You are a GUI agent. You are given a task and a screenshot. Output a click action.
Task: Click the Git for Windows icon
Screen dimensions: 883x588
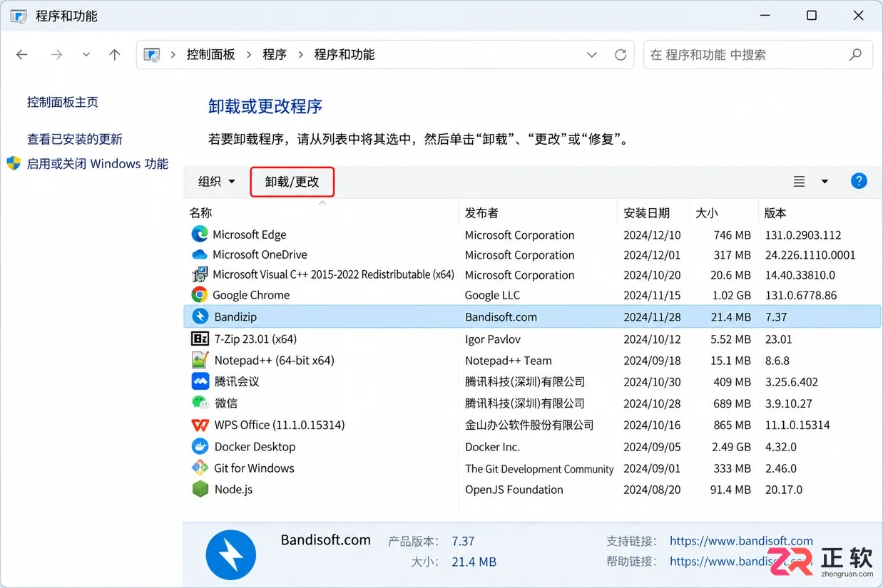coord(200,468)
